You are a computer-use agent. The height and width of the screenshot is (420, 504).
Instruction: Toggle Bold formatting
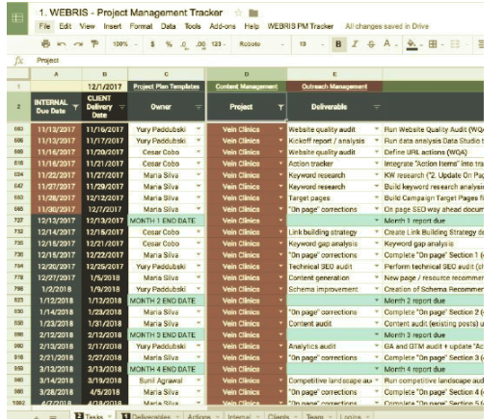click(x=338, y=44)
